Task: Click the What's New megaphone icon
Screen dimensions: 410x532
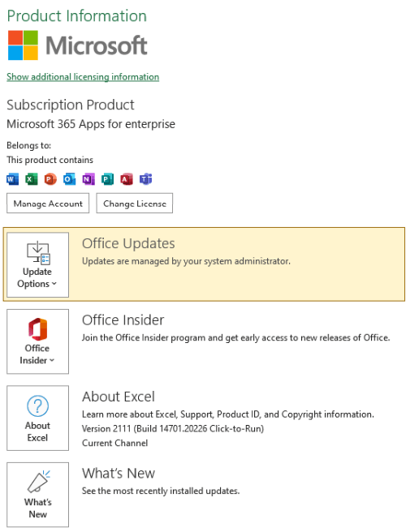Action: 38,482
